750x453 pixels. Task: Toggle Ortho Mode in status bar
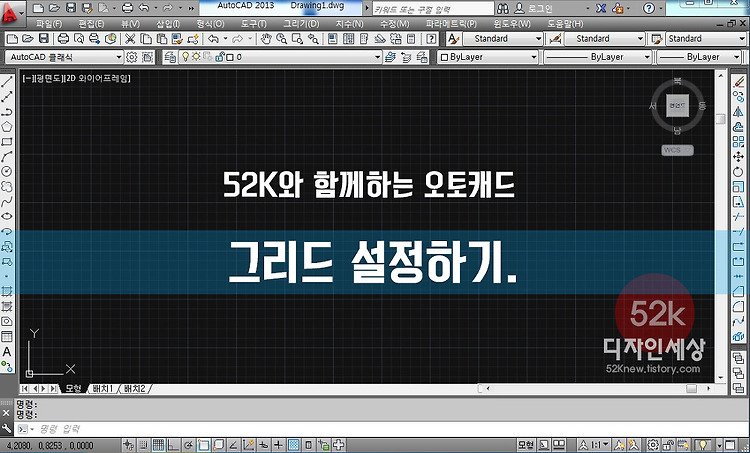tap(173, 445)
